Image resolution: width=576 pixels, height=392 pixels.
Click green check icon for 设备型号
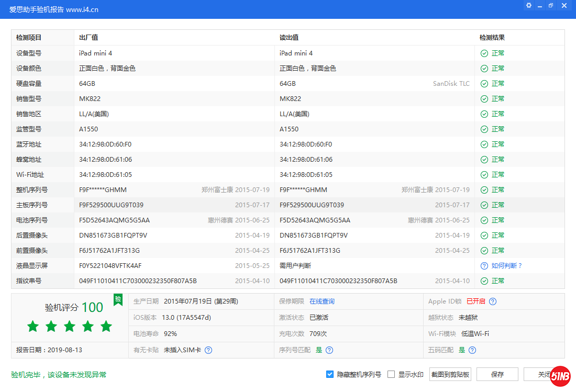(x=484, y=53)
